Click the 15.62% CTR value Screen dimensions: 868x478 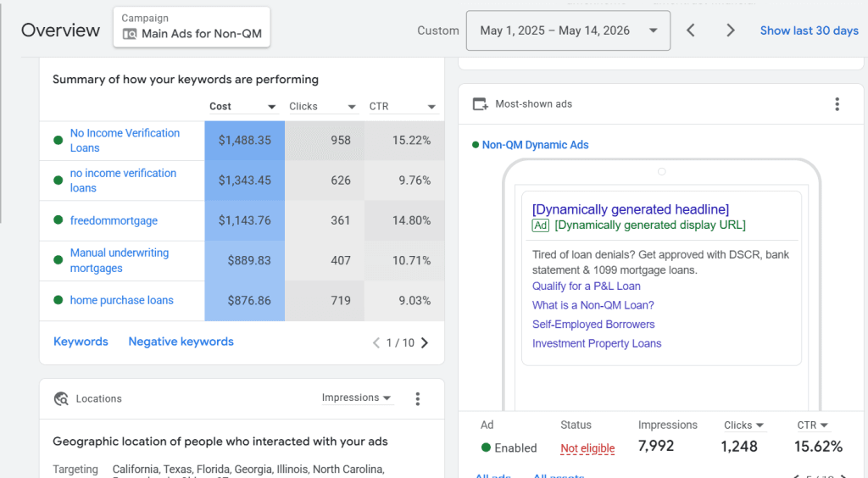(818, 446)
